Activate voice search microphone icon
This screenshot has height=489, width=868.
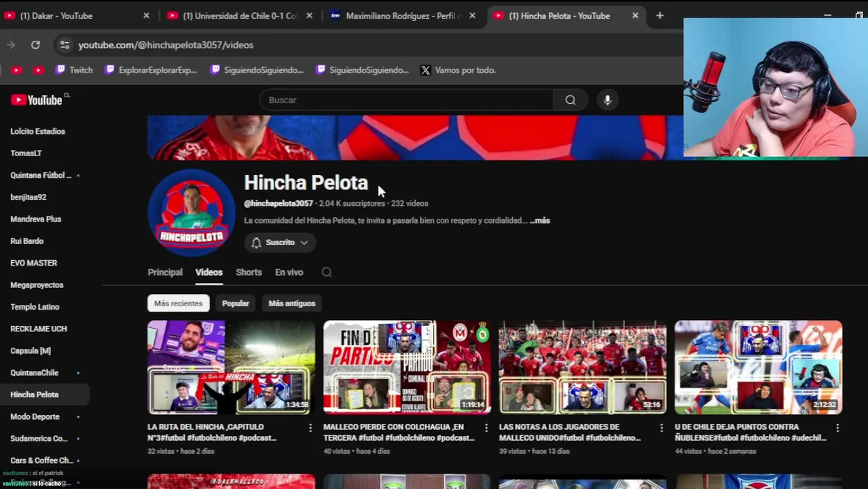click(607, 100)
